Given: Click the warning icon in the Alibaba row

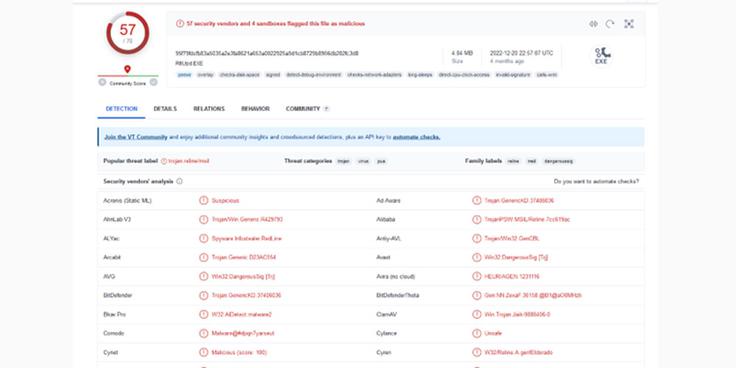Looking at the screenshot, I should (x=476, y=219).
